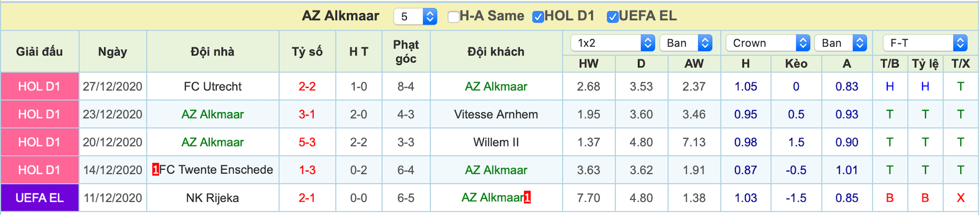
Task: Click HOL D1 badge in 20/12/2020 row
Action: pyautogui.click(x=39, y=142)
